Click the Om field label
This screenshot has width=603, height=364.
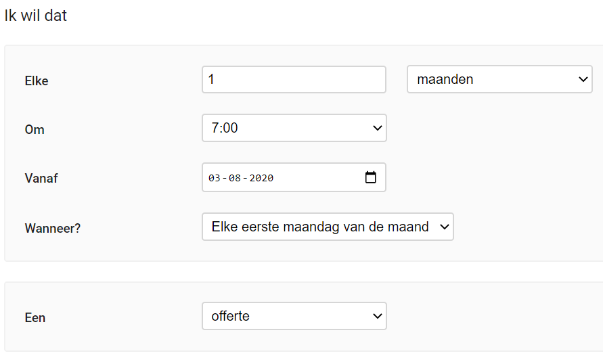coord(35,129)
